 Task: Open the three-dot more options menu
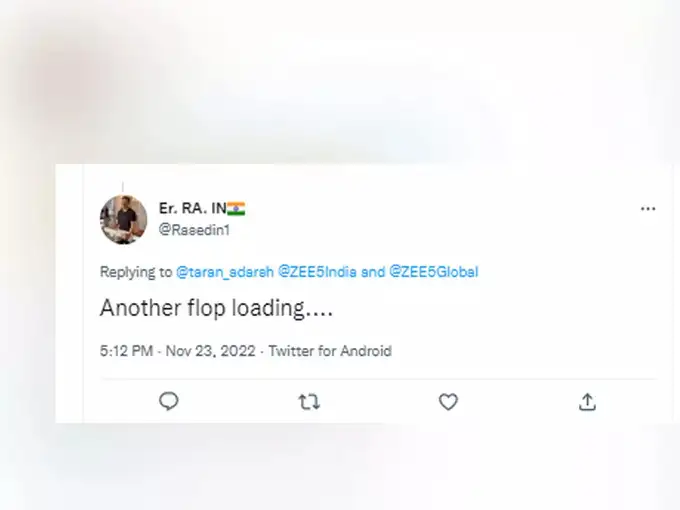pyautogui.click(x=648, y=209)
